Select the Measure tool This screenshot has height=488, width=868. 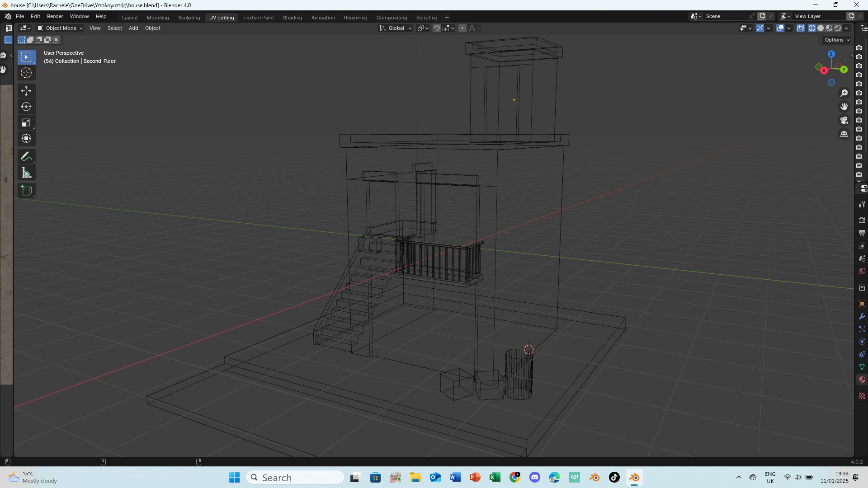point(26,173)
